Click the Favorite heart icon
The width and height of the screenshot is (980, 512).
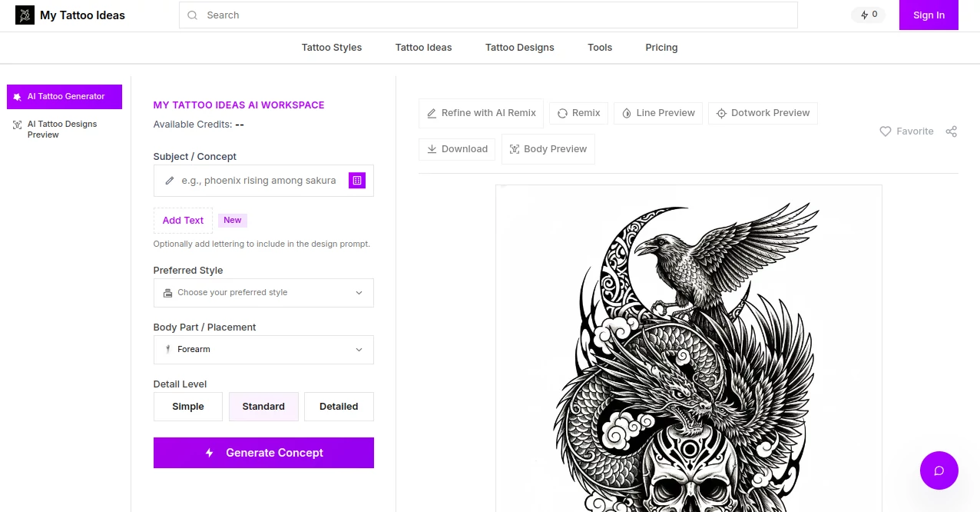point(886,131)
